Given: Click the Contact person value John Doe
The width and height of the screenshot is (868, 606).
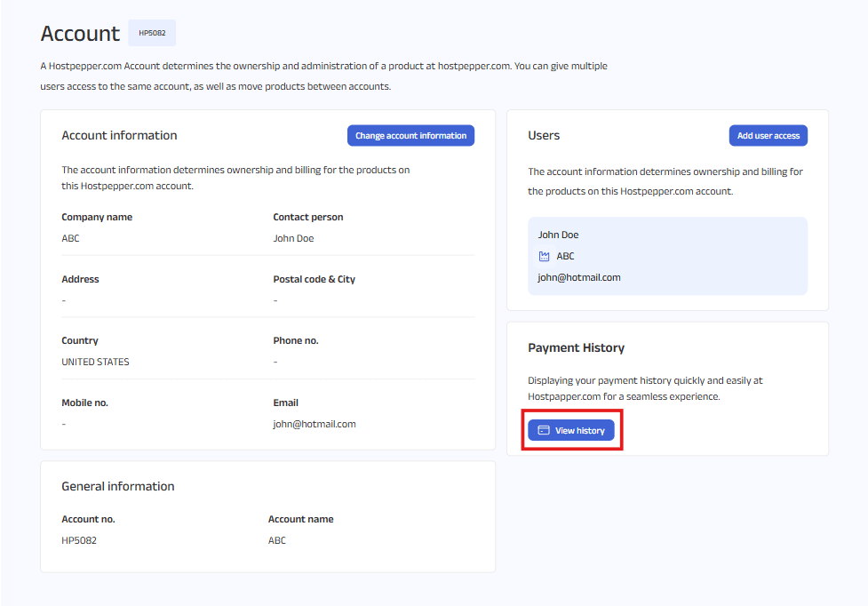Looking at the screenshot, I should click(293, 238).
